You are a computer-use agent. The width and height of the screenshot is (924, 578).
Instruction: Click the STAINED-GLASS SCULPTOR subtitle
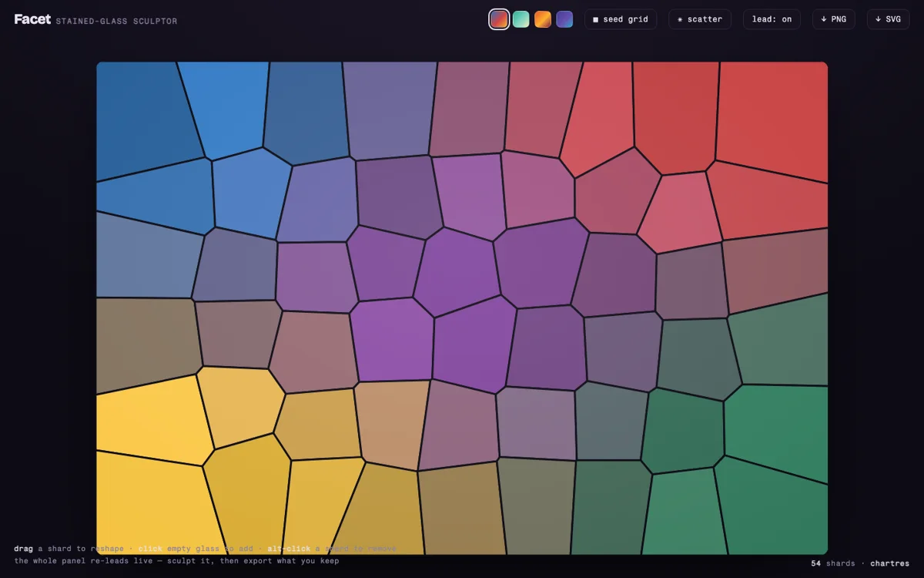116,22
